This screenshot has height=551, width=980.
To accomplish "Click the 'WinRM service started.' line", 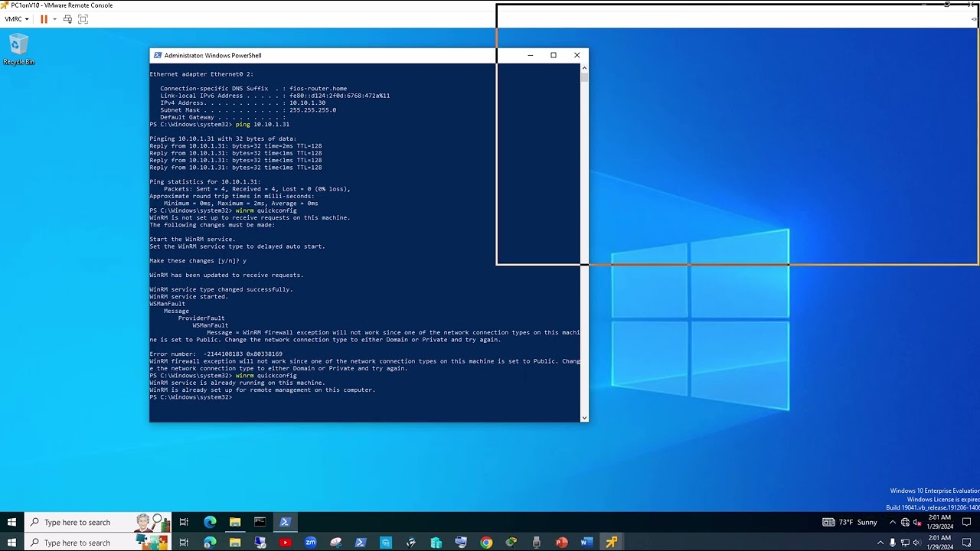I will click(x=188, y=297).
